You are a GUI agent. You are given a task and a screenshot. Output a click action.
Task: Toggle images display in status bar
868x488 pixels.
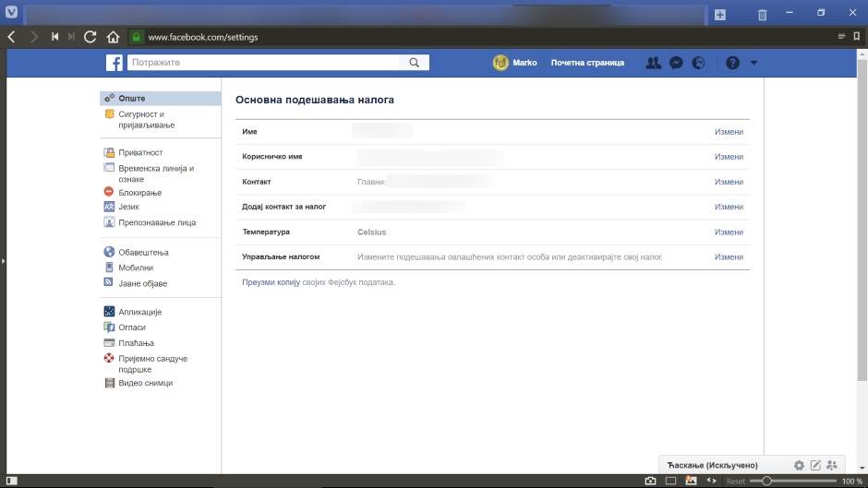(691, 481)
